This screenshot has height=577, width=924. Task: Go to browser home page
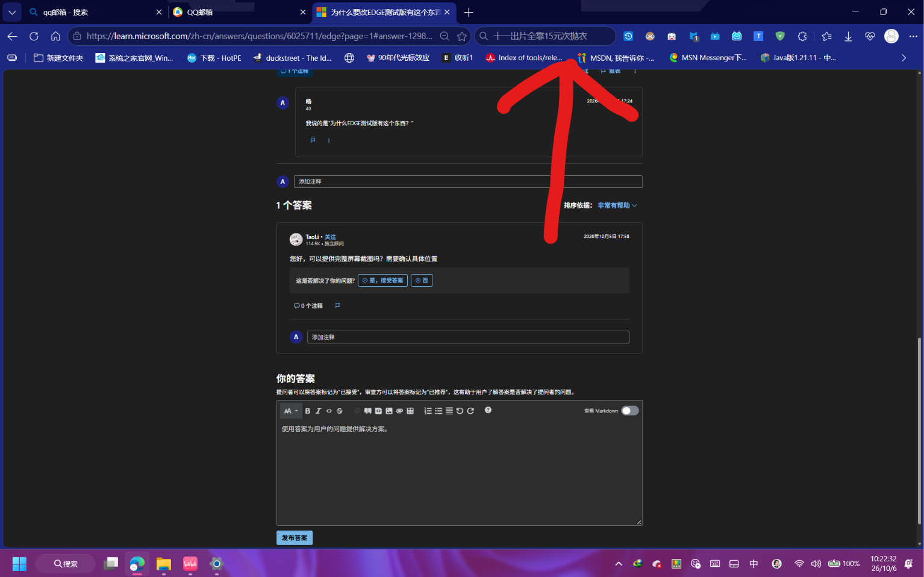click(55, 36)
